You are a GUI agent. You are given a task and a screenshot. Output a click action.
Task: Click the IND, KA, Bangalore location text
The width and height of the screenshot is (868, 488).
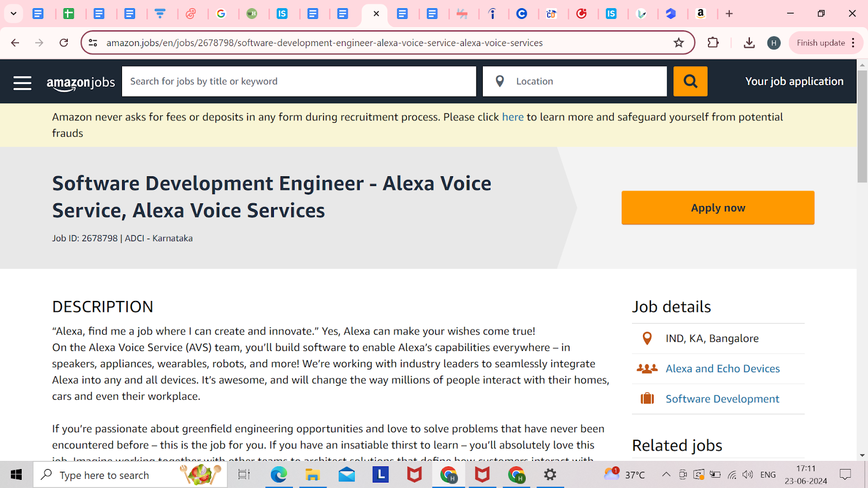coord(712,338)
